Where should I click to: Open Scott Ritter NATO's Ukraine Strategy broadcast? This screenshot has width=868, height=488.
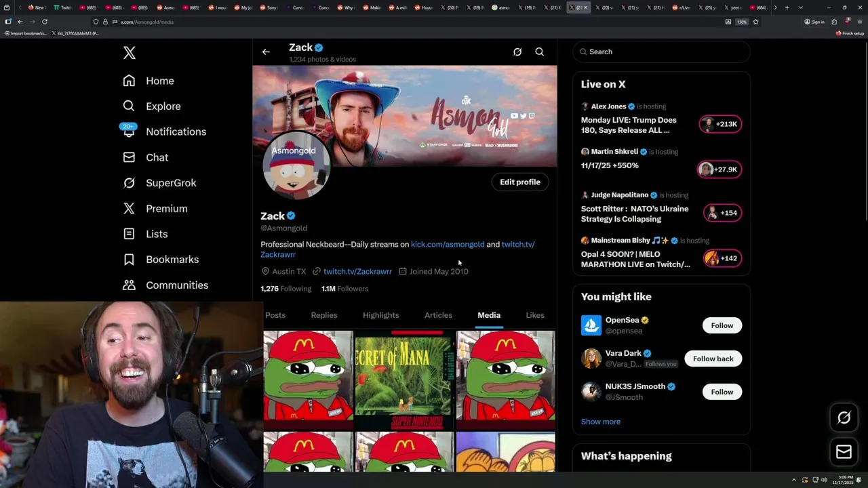click(x=635, y=213)
